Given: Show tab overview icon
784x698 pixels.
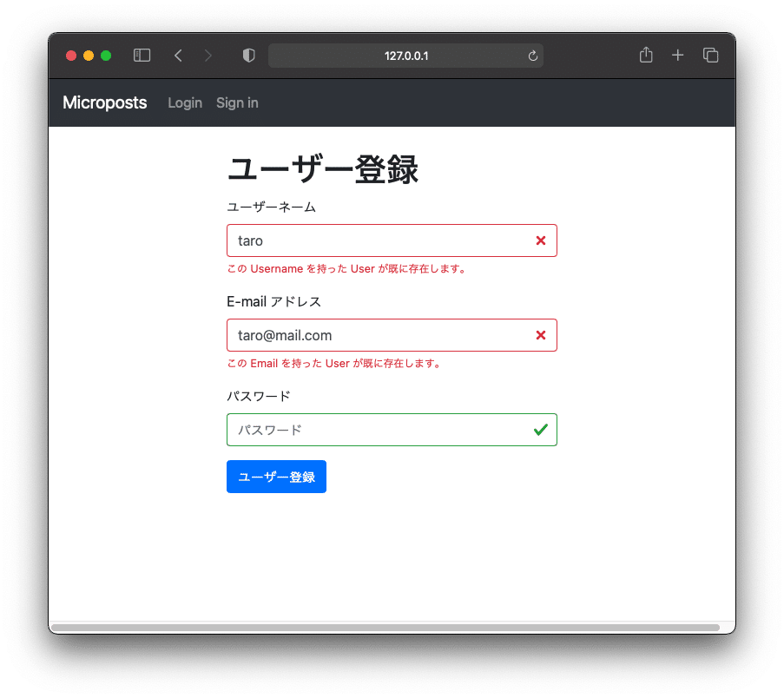Looking at the screenshot, I should coord(710,55).
